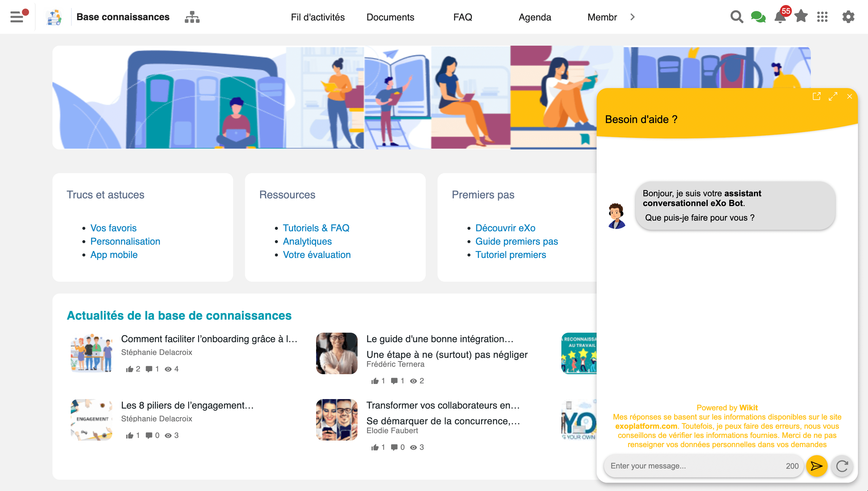This screenshot has width=868, height=491.
Task: Switch to the Agenda tab
Action: point(534,17)
